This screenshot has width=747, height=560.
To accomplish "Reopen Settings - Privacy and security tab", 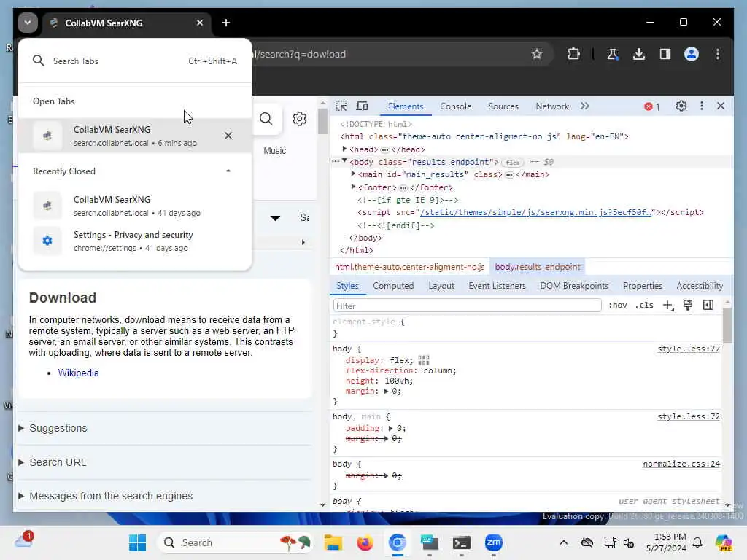I will (x=135, y=241).
